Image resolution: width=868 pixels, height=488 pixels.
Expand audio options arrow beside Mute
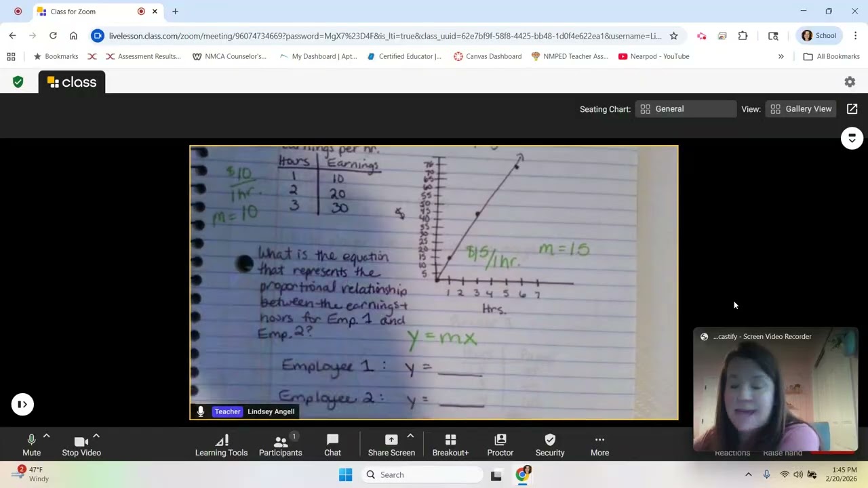click(46, 436)
